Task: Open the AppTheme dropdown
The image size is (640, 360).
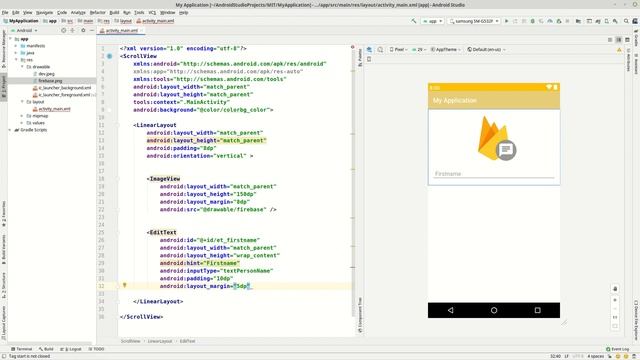Action: click(445, 49)
